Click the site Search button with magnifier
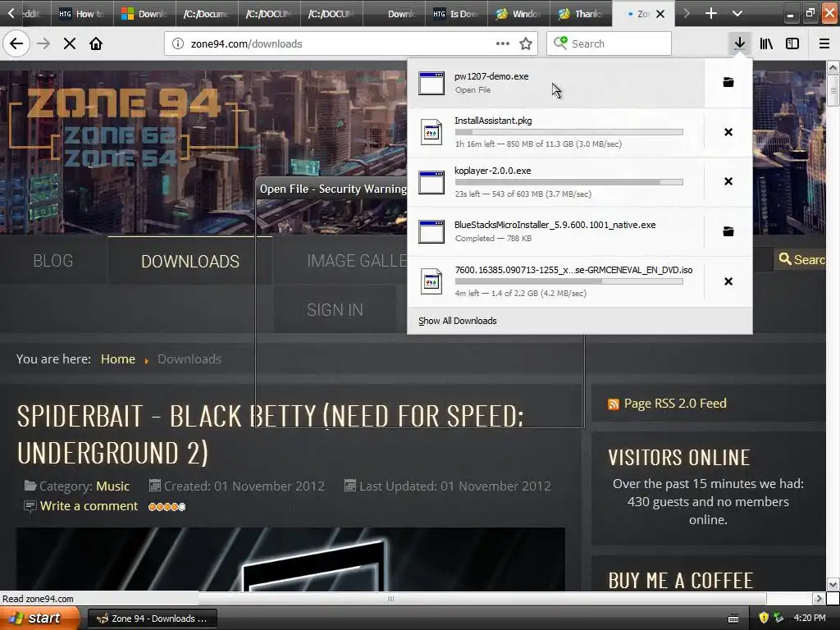This screenshot has height=630, width=840. pyautogui.click(x=801, y=260)
